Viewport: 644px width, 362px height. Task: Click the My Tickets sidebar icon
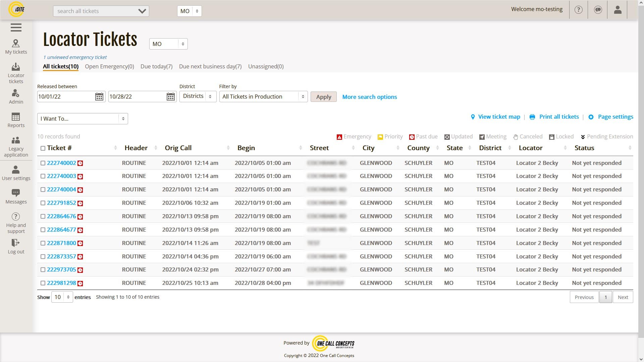point(16,46)
